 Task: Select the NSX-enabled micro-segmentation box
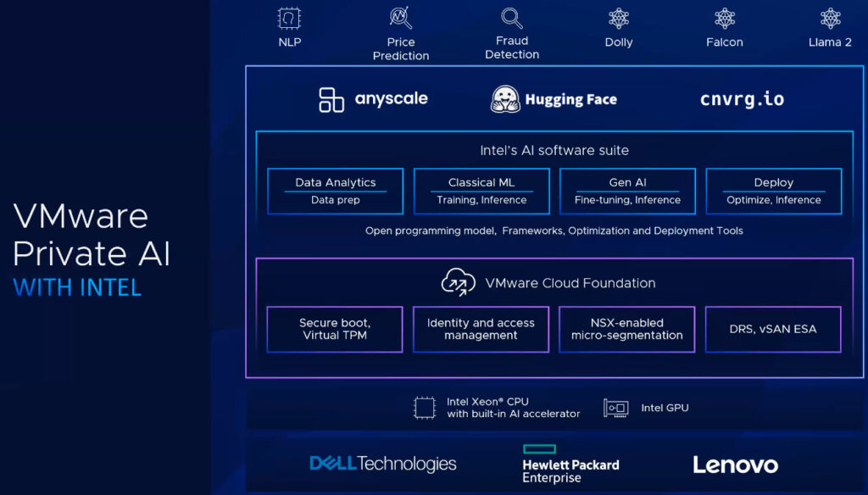(626, 329)
